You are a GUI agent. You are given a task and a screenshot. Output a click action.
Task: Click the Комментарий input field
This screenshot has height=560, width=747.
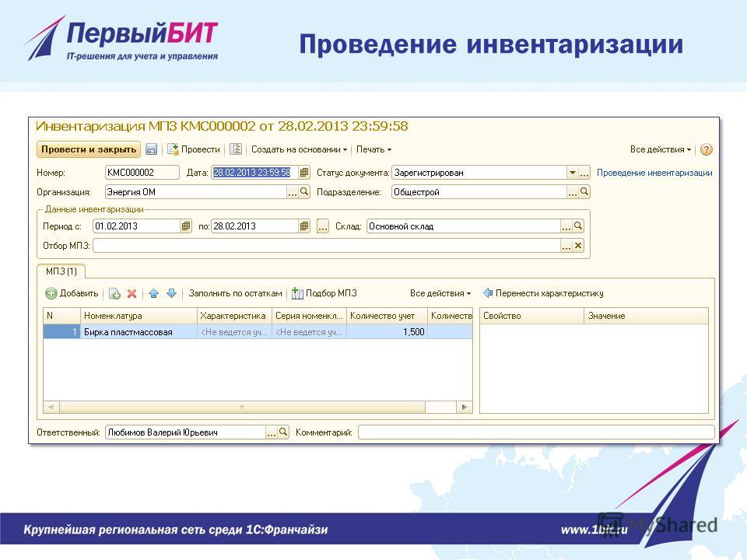tap(536, 432)
